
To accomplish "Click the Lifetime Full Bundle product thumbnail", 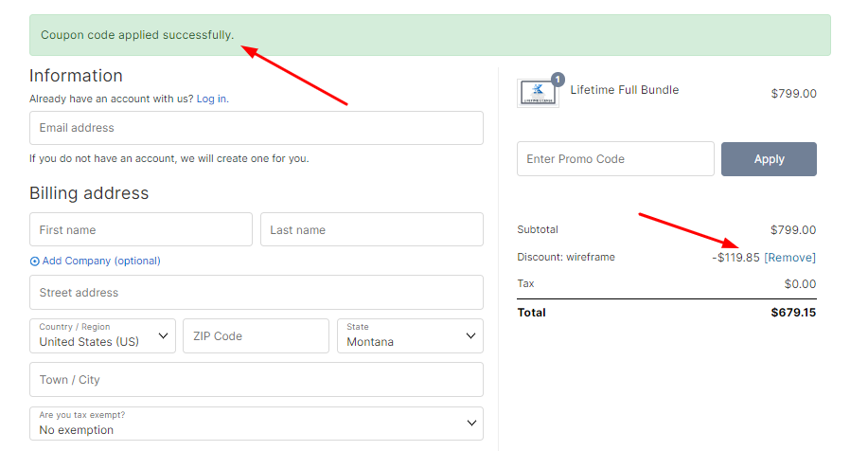I will [537, 94].
